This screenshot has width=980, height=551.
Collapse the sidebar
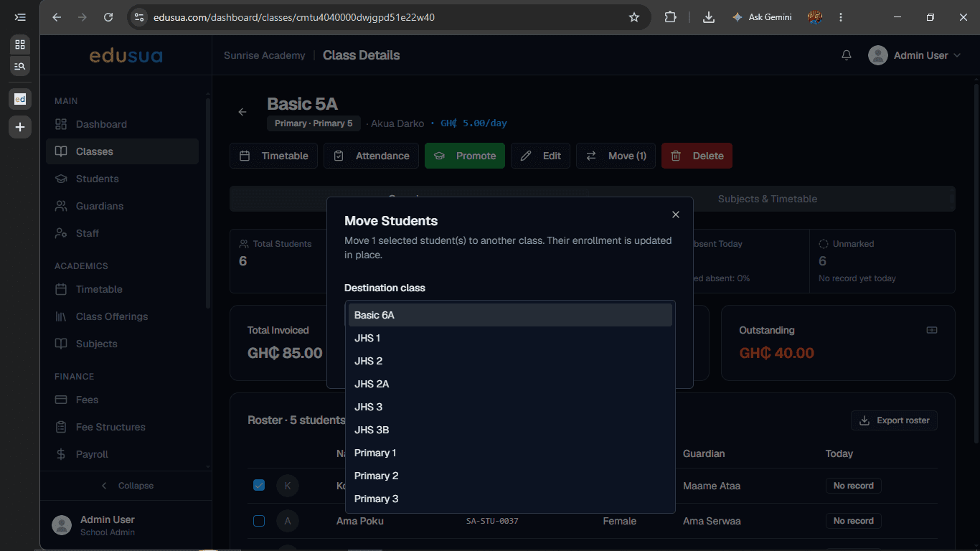point(126,486)
